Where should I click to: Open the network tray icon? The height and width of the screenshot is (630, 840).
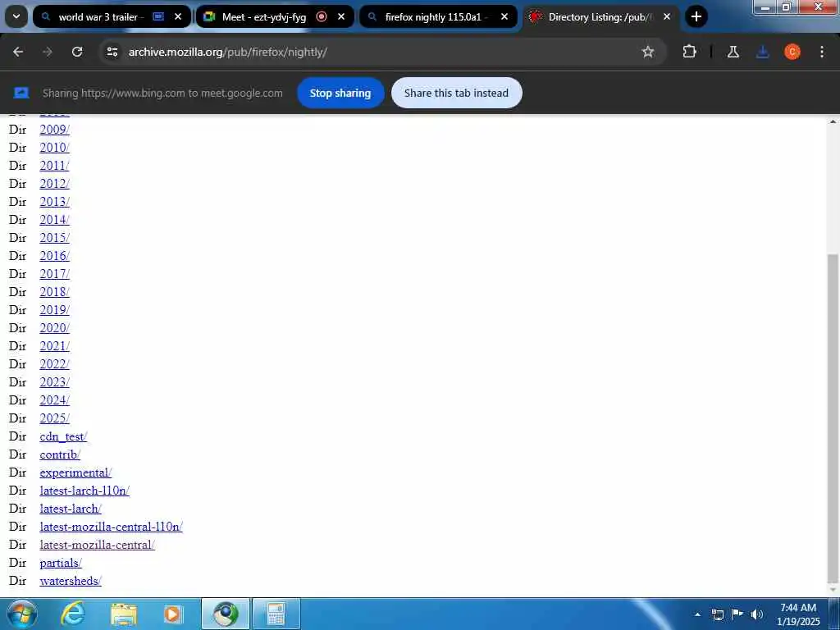pyautogui.click(x=718, y=614)
